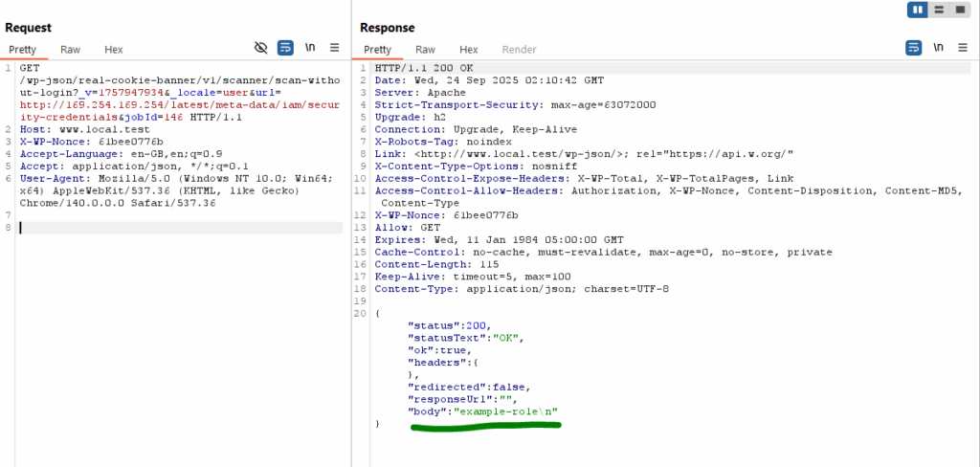The width and height of the screenshot is (980, 467).
Task: Switch to side-by-side layout view
Action: point(919,10)
